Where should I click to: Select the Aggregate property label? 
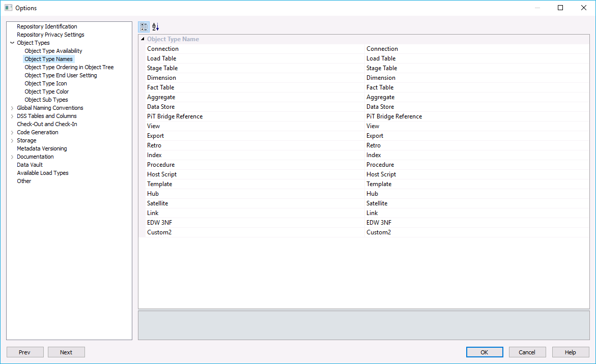[x=161, y=97]
